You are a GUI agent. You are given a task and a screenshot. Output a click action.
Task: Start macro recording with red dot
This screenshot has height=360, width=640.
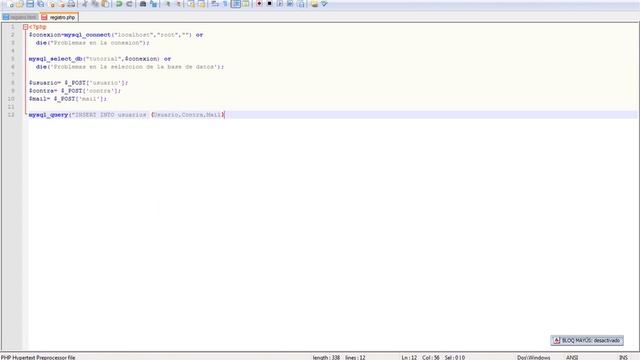(259, 4)
